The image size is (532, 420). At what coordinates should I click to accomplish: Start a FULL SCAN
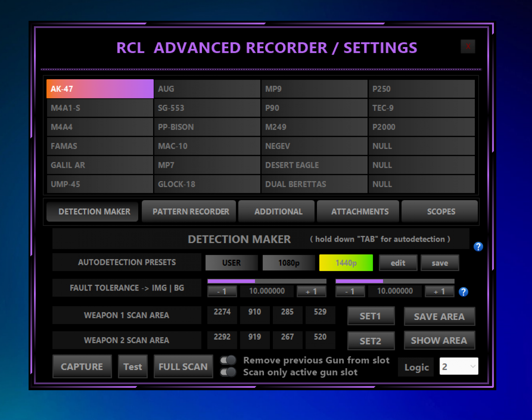183,366
